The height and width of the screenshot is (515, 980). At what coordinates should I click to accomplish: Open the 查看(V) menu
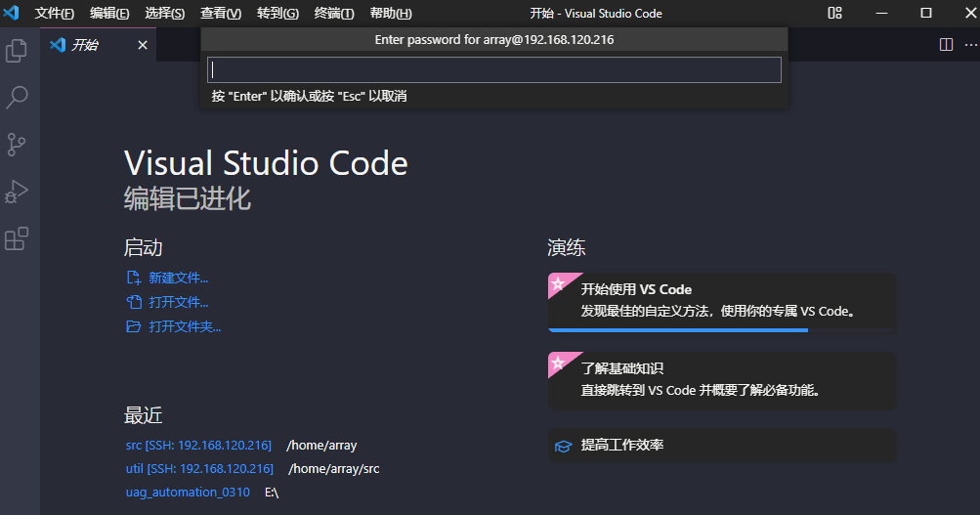(x=221, y=13)
